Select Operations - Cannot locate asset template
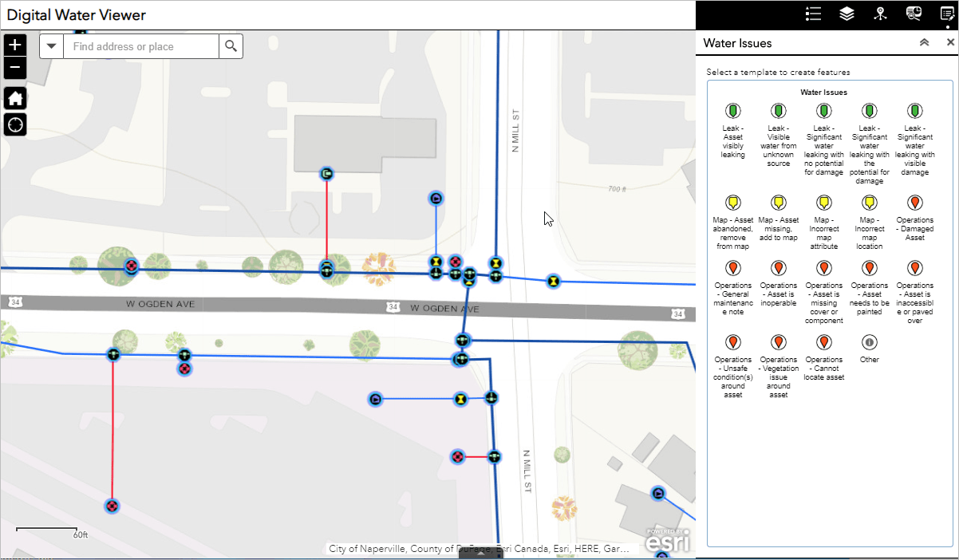This screenshot has height=560, width=959. 824,358
